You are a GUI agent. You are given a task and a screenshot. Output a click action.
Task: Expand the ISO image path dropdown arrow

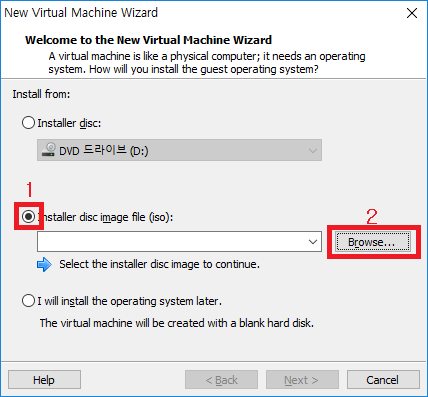point(313,242)
